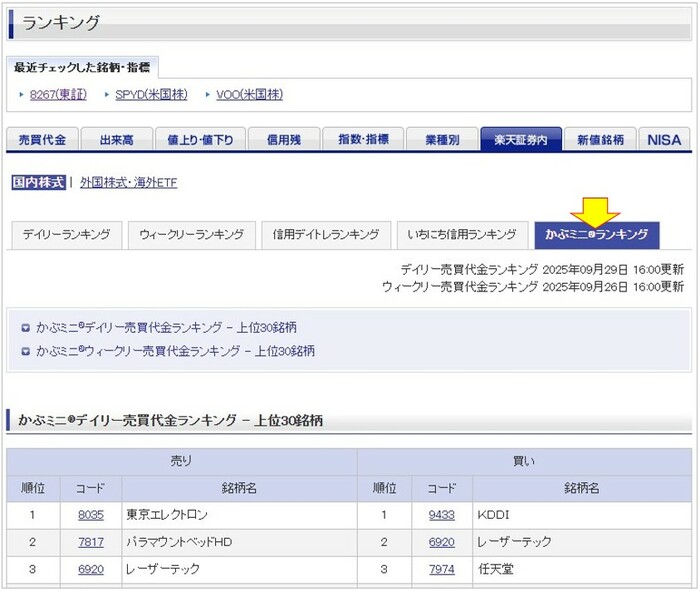Click ウィークリー売買代金ランキング update timestamp
Image resolution: width=700 pixels, height=591 pixels.
[x=533, y=287]
